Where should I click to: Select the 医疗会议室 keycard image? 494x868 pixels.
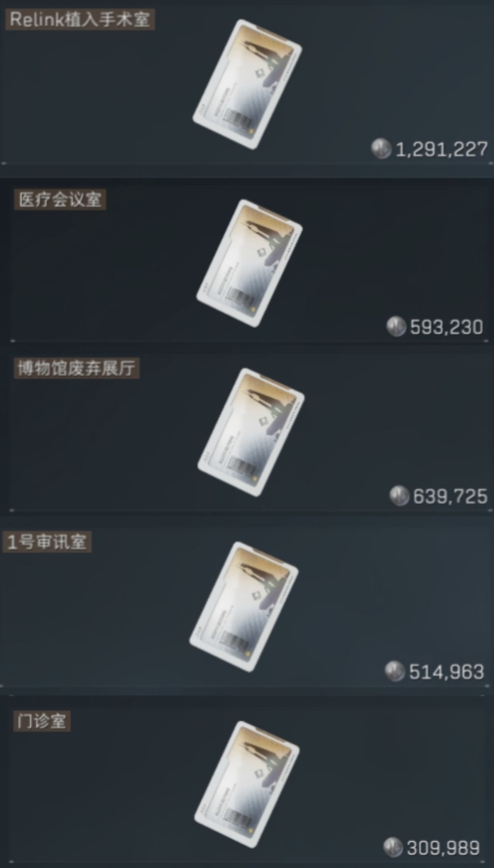(249, 263)
